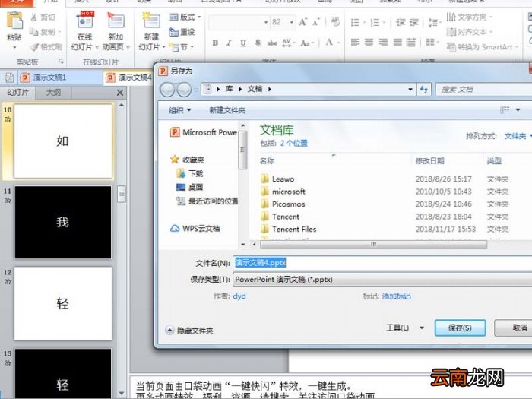Click the 2 个位置 locations link

[x=294, y=143]
